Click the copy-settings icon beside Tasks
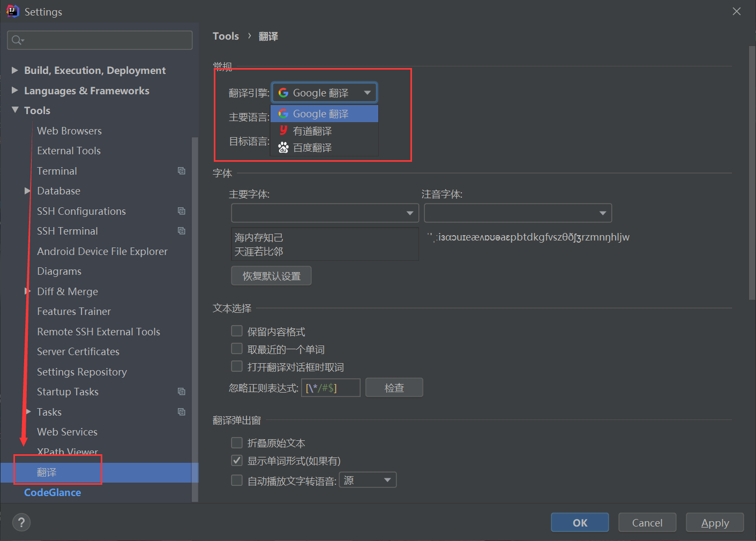The height and width of the screenshot is (541, 756). (181, 411)
